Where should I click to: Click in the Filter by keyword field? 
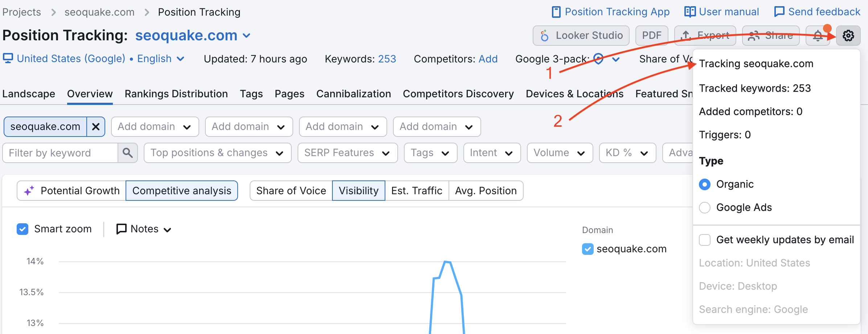(60, 153)
